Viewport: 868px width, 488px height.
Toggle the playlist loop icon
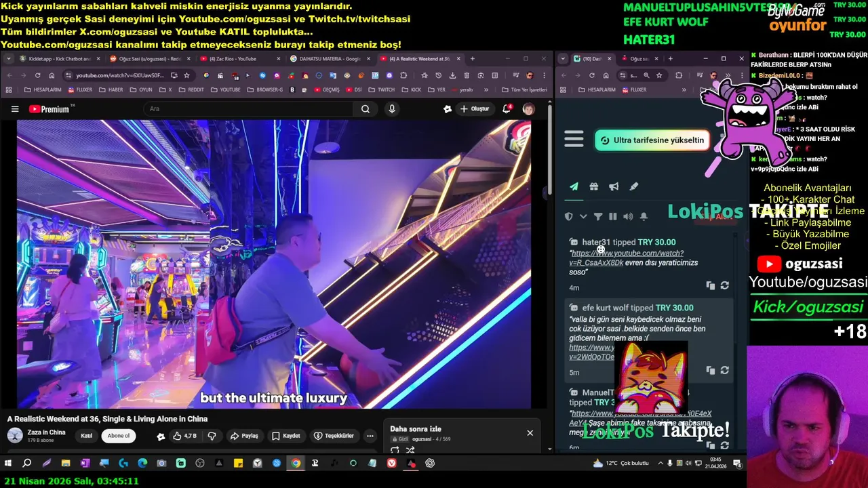click(x=395, y=450)
